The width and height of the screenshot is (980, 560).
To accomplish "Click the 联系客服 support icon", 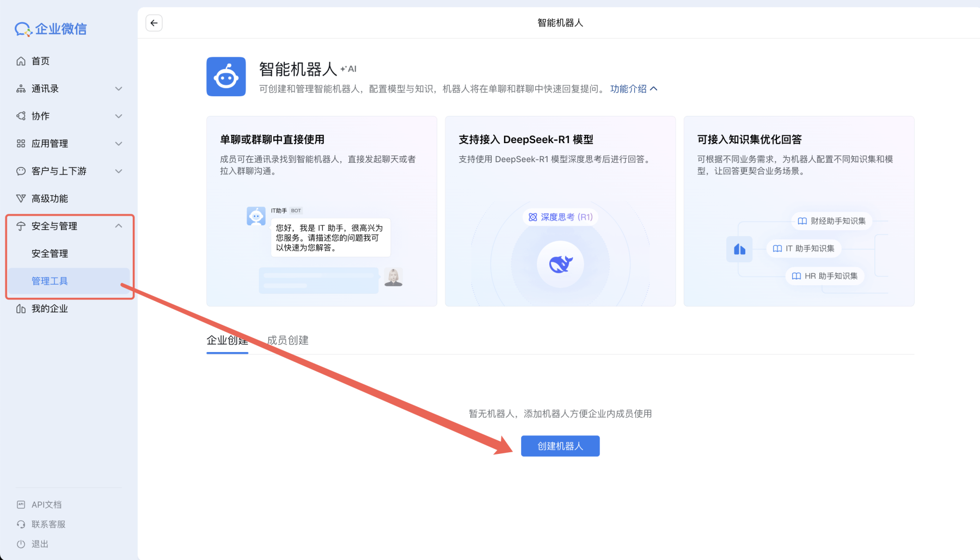I will tap(21, 524).
